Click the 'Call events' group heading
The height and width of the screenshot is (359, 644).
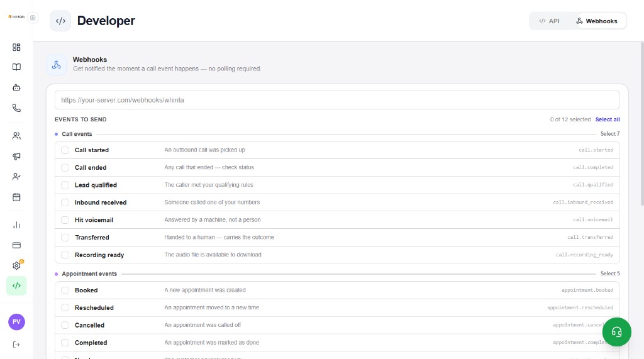click(x=77, y=134)
